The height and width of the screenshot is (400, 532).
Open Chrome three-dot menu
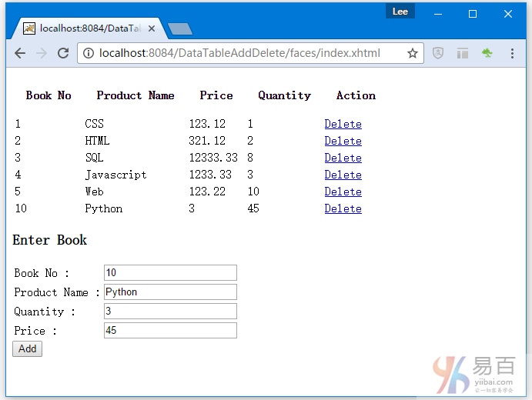(512, 53)
